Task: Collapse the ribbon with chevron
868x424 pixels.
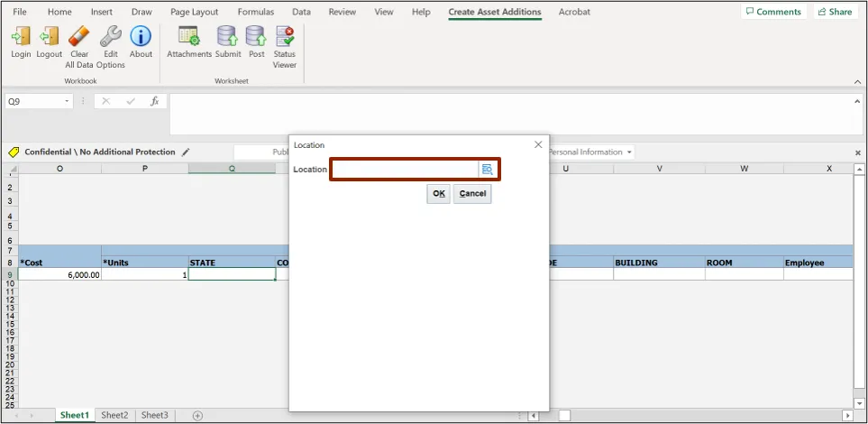Action: pyautogui.click(x=857, y=82)
